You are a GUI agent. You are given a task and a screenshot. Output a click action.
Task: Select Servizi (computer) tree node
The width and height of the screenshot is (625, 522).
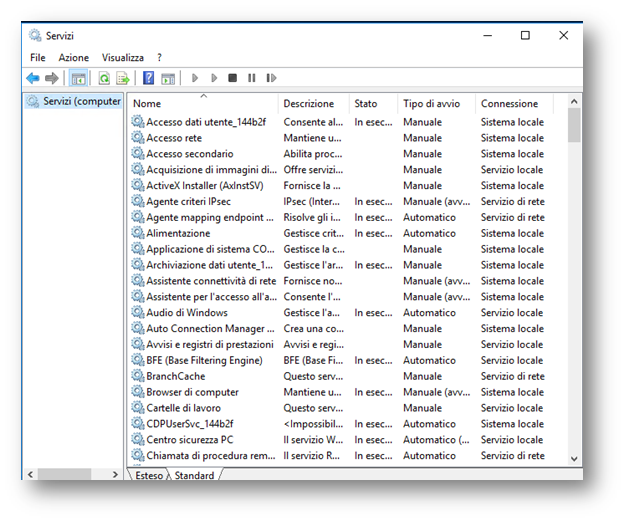[74, 102]
